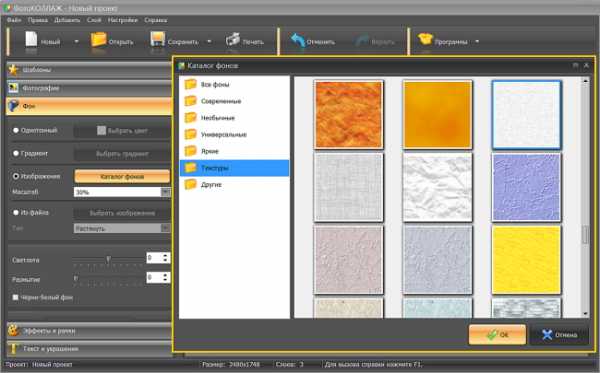Collapse the orange Фон panel header
Viewport: 600px width, 373px height.
tap(89, 106)
